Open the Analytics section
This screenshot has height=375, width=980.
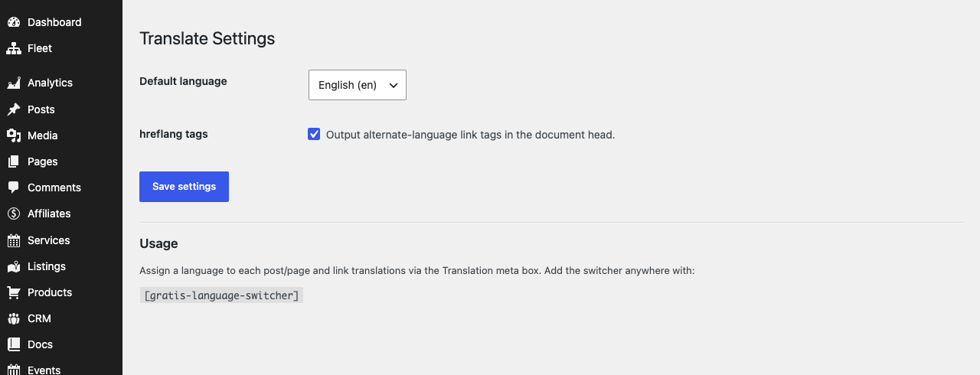click(x=61, y=83)
